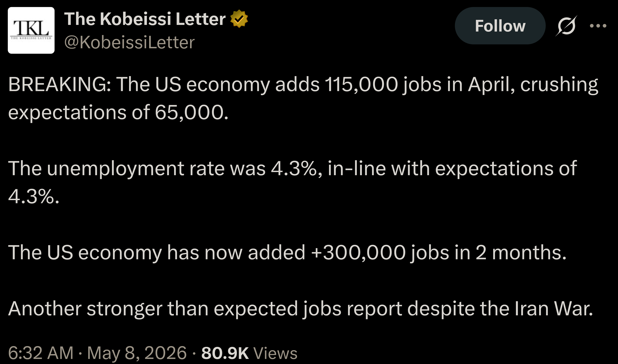The image size is (618, 364).
Task: Select the 115,000 jobs figure
Action: coord(361,84)
